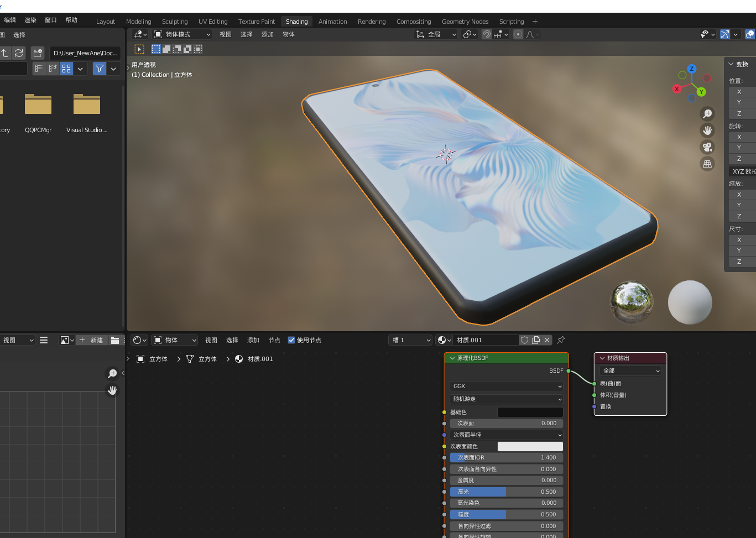Pin the node editor material
Image resolution: width=756 pixels, height=538 pixels.
point(561,340)
